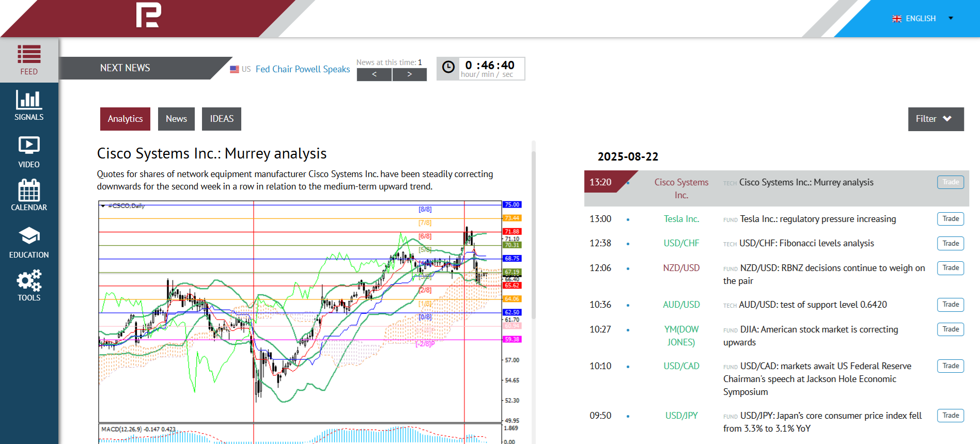The height and width of the screenshot is (444, 980).
Task: Expand the #CSCO,Daily chart menu triangle
Action: click(x=103, y=206)
